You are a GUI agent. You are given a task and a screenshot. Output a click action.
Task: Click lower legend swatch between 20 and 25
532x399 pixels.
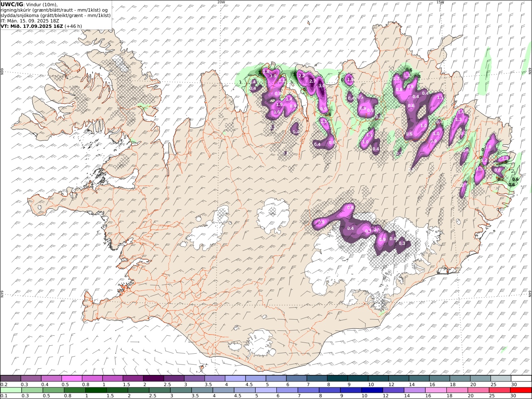pos(478,390)
